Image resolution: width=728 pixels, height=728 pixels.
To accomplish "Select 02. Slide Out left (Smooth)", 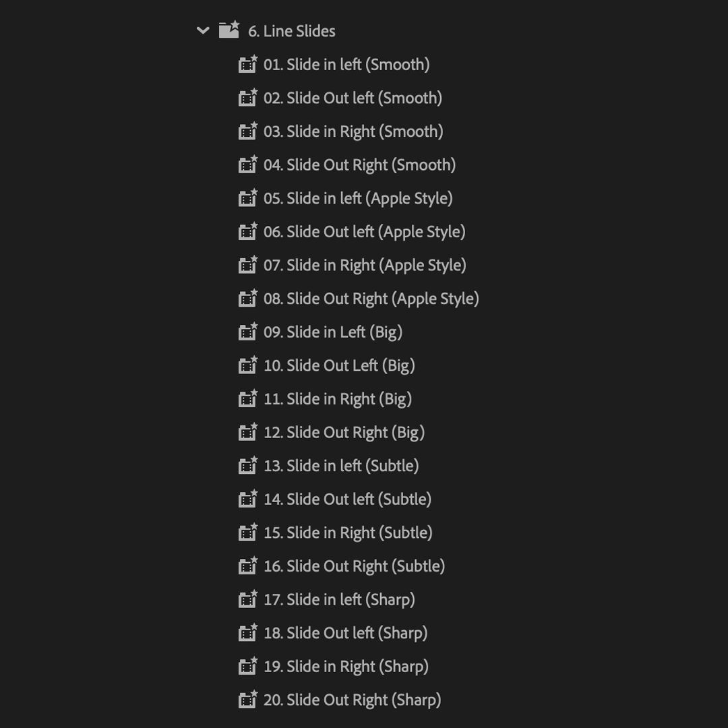I will [x=353, y=98].
